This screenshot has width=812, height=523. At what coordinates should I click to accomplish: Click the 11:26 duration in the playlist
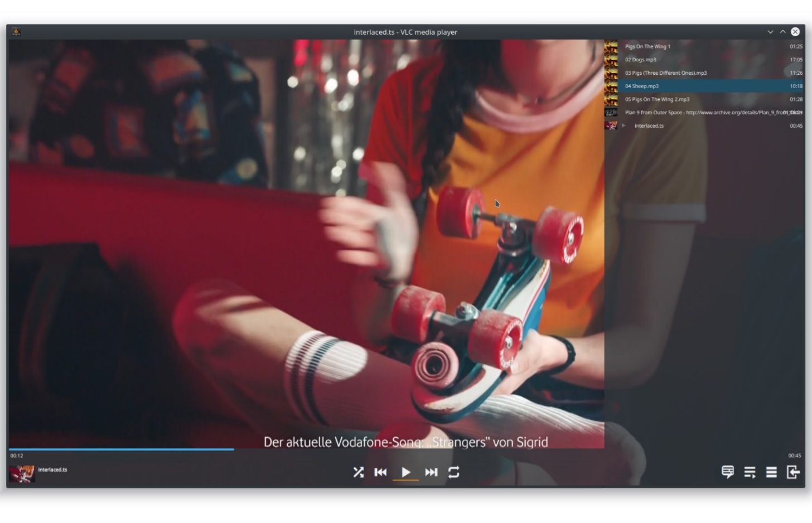coord(796,73)
